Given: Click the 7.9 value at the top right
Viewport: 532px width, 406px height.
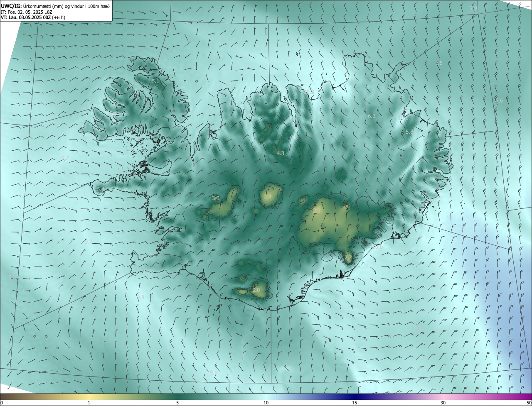Looking at the screenshot, I should point(473,8).
